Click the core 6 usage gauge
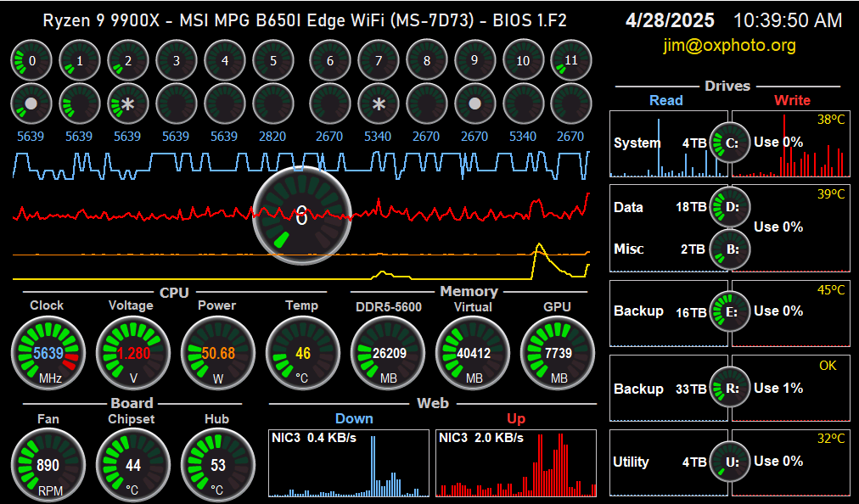This screenshot has height=504, width=859. pyautogui.click(x=330, y=60)
